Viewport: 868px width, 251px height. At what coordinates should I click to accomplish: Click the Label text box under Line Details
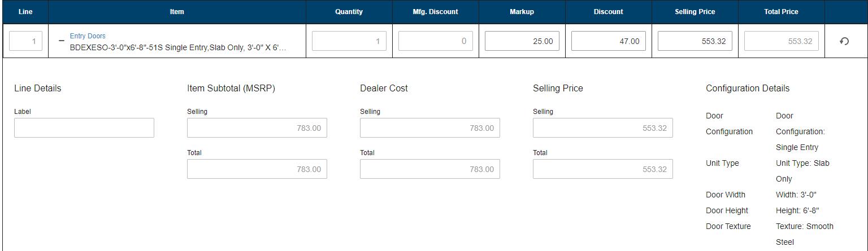pos(84,128)
